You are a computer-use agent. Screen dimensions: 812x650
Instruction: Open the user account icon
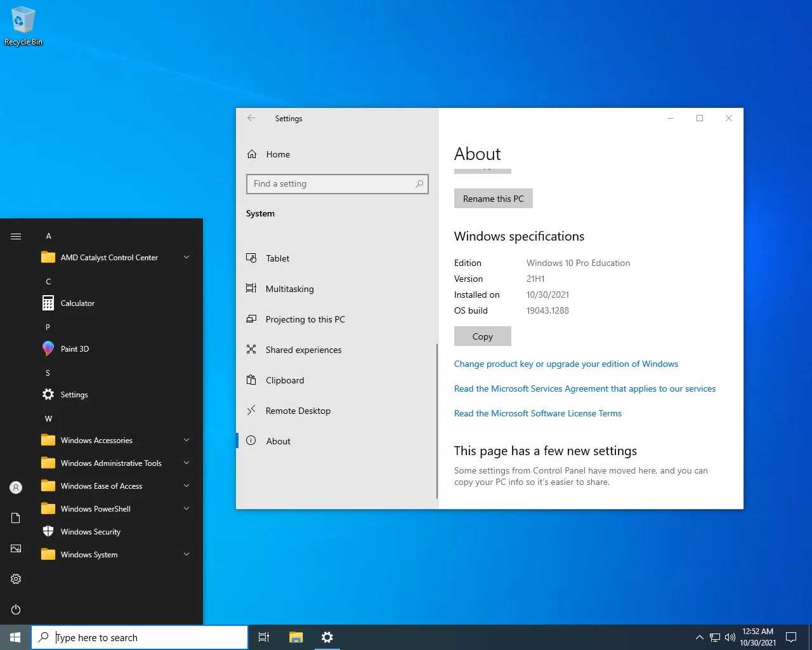[16, 487]
